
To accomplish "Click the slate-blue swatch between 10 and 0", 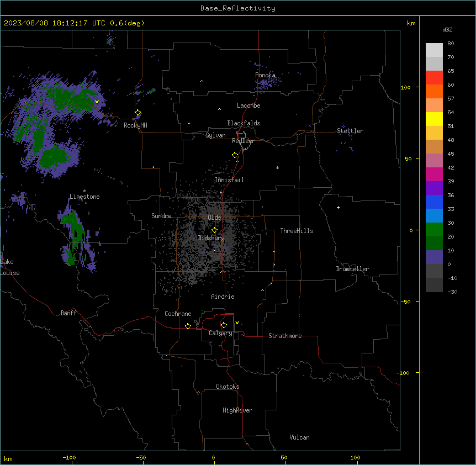I will (x=434, y=257).
